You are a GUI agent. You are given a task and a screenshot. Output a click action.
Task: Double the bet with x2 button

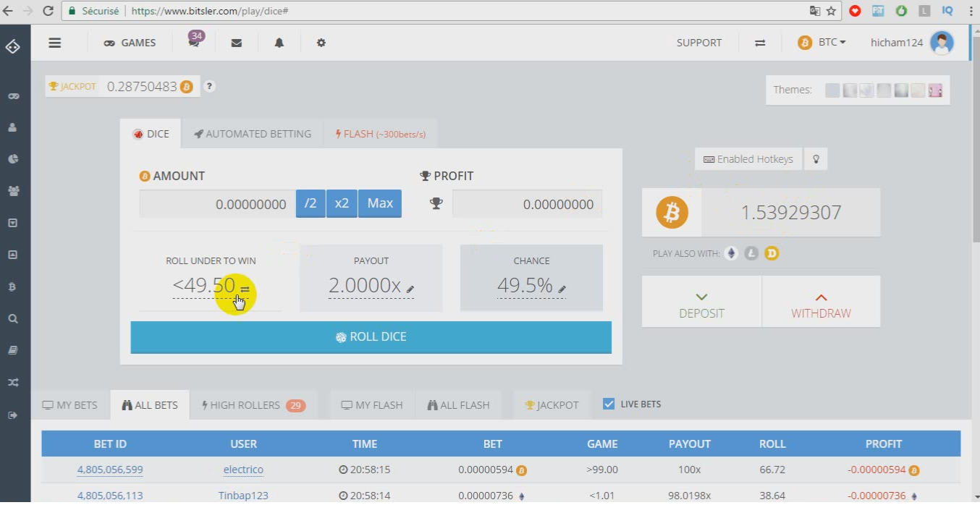(x=342, y=203)
